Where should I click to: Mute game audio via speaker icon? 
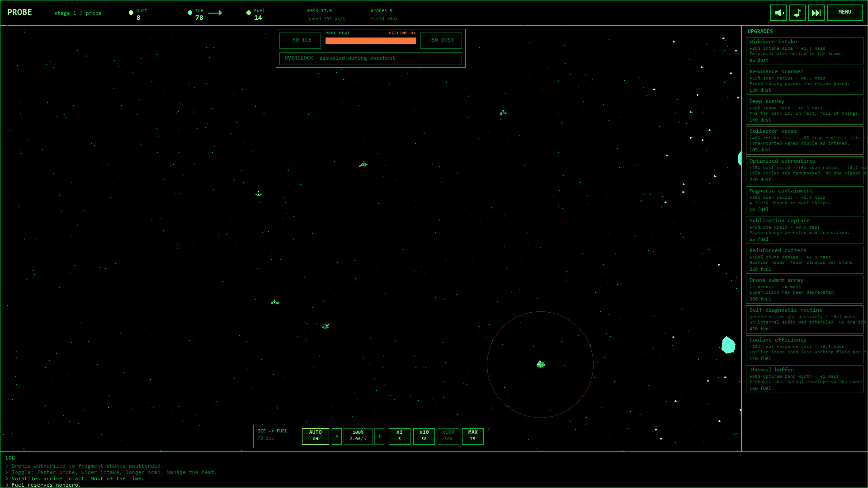pyautogui.click(x=778, y=12)
